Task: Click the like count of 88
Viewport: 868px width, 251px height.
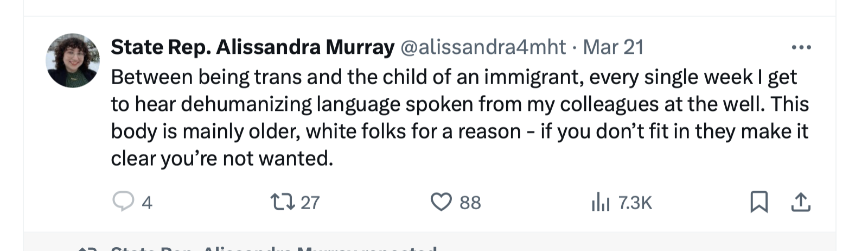Action: (x=470, y=203)
